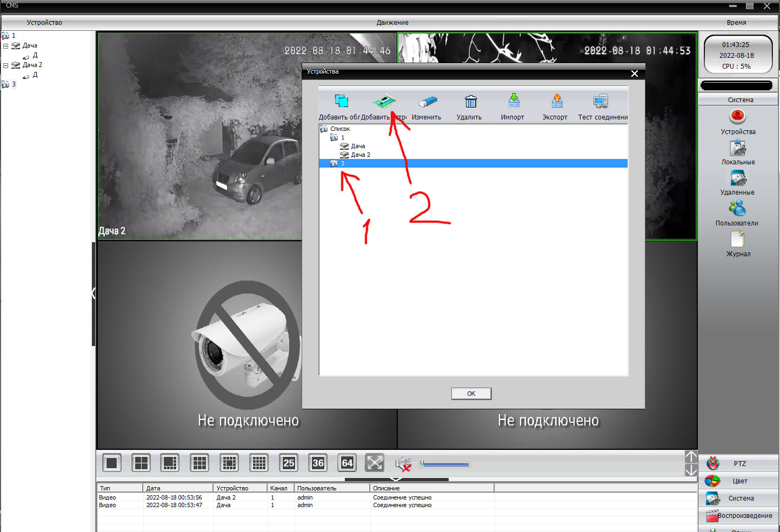Click the Add area icon in Devices dialog
The image size is (780, 532).
341,101
